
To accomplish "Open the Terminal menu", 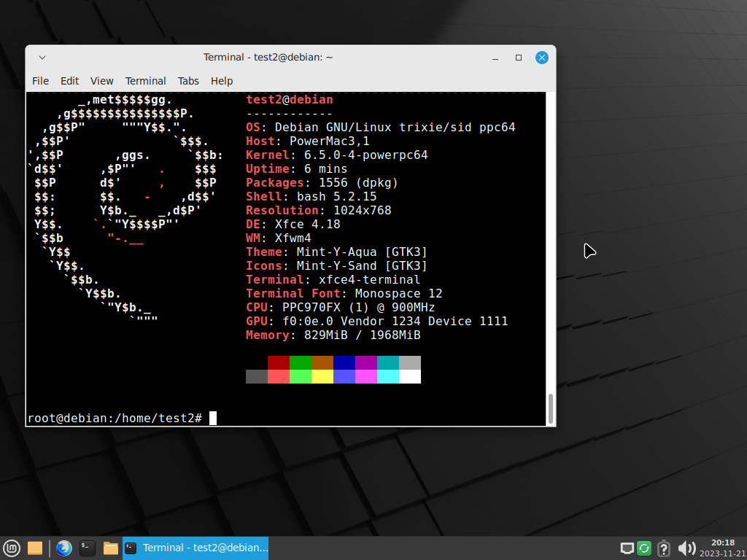I will pos(146,81).
